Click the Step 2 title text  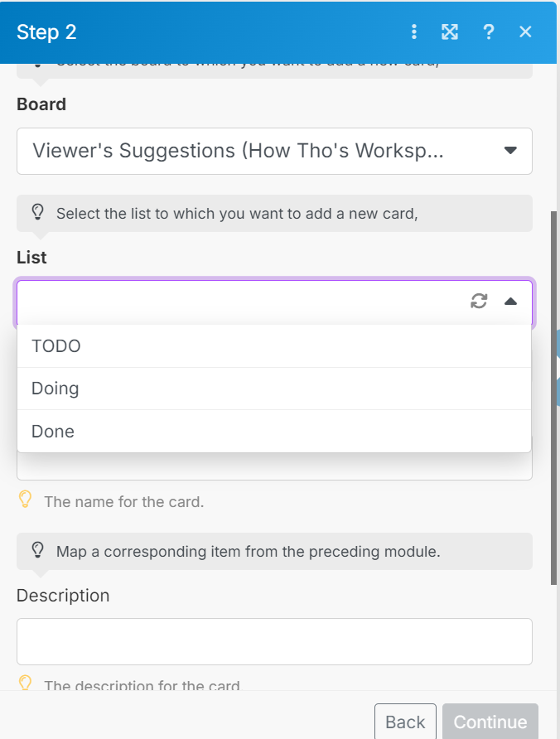tap(46, 32)
